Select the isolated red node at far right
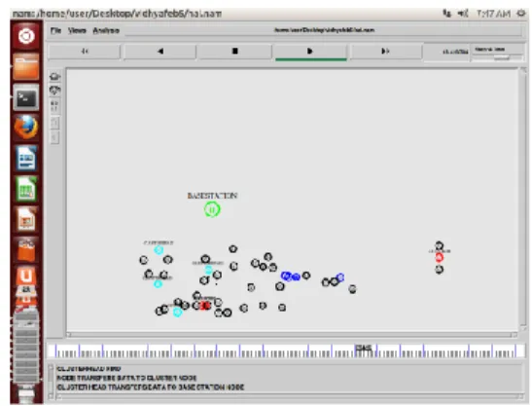Screen dimensions: 532x406 440,257
